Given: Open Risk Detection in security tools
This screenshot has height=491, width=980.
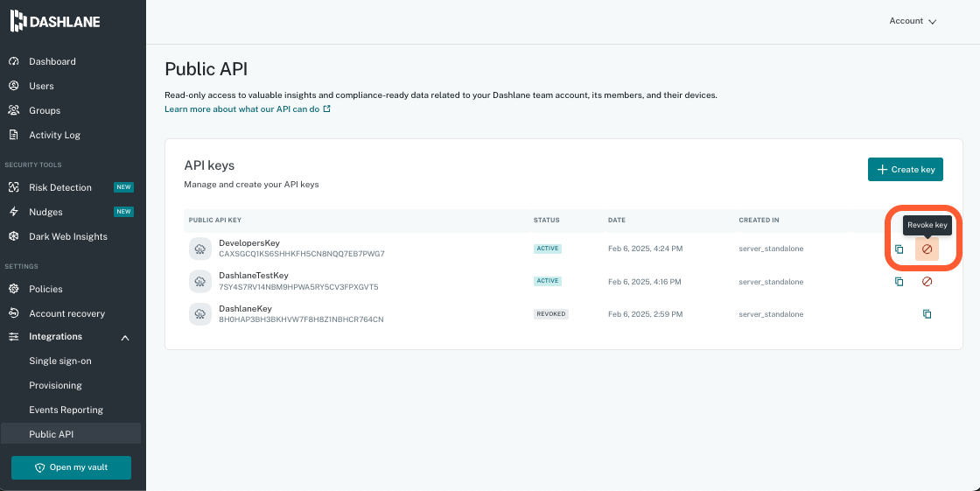Looking at the screenshot, I should pyautogui.click(x=59, y=187).
